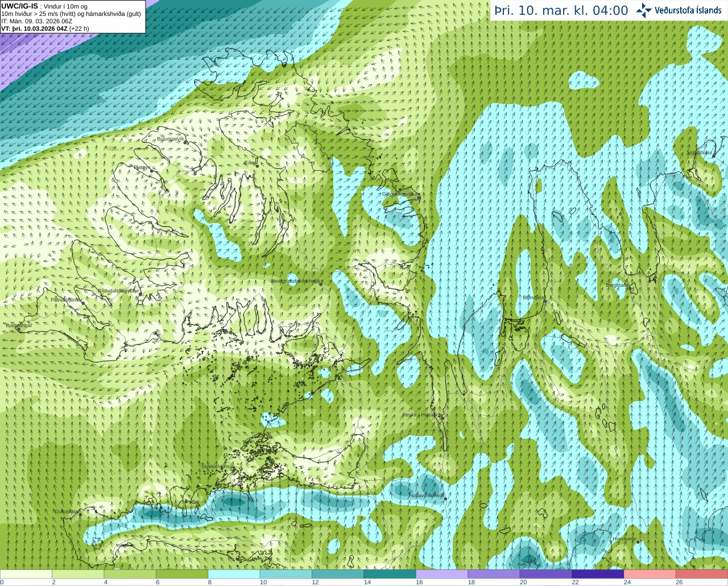Click the light cyan 8–10 legend swatch

pyautogui.click(x=234, y=574)
